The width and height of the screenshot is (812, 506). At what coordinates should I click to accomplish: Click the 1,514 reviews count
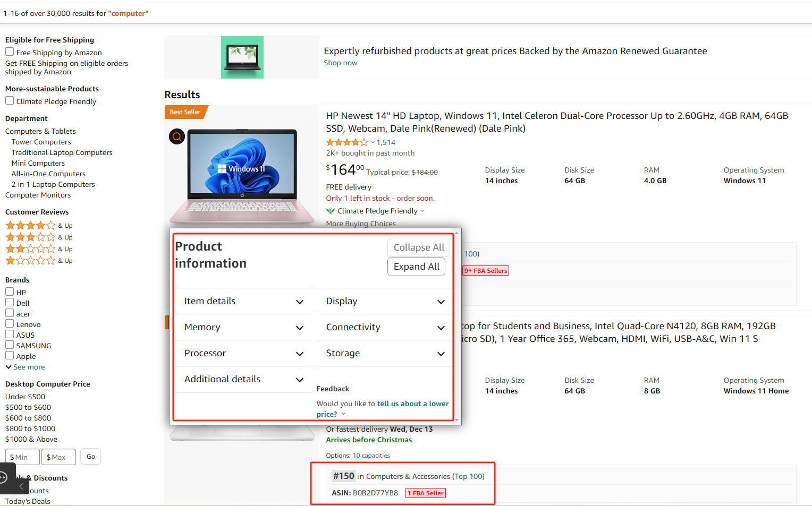(x=386, y=142)
